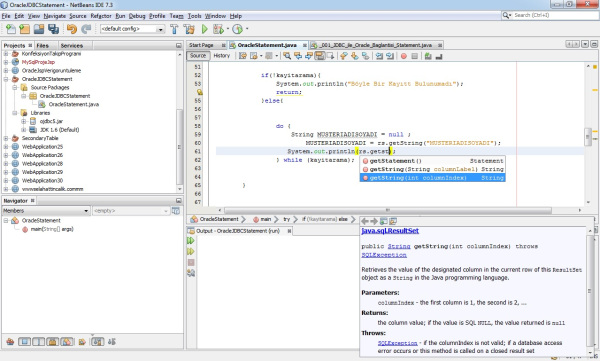The image size is (600, 361).
Task: Toggle Show Static Members filter in Navigator
Action: pos(38,341)
